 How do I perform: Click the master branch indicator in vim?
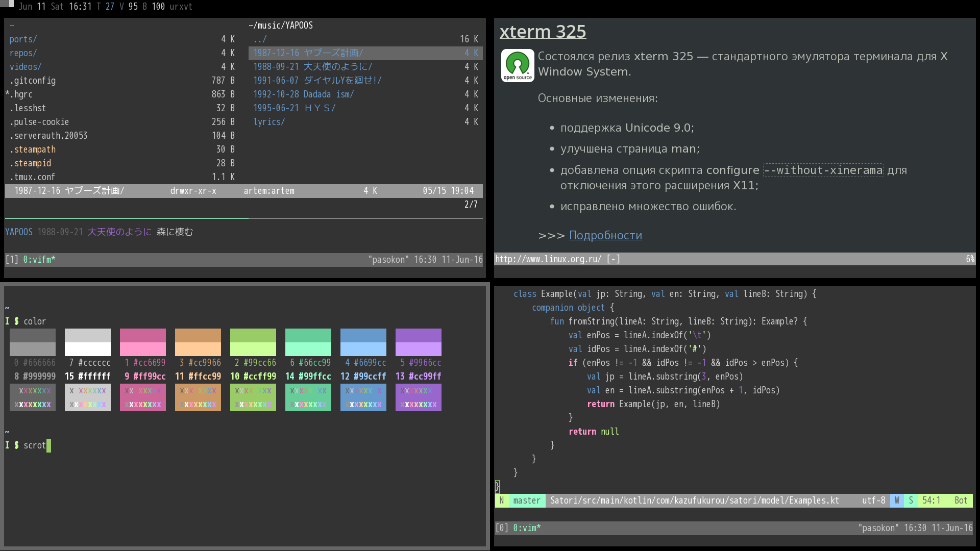(x=527, y=500)
